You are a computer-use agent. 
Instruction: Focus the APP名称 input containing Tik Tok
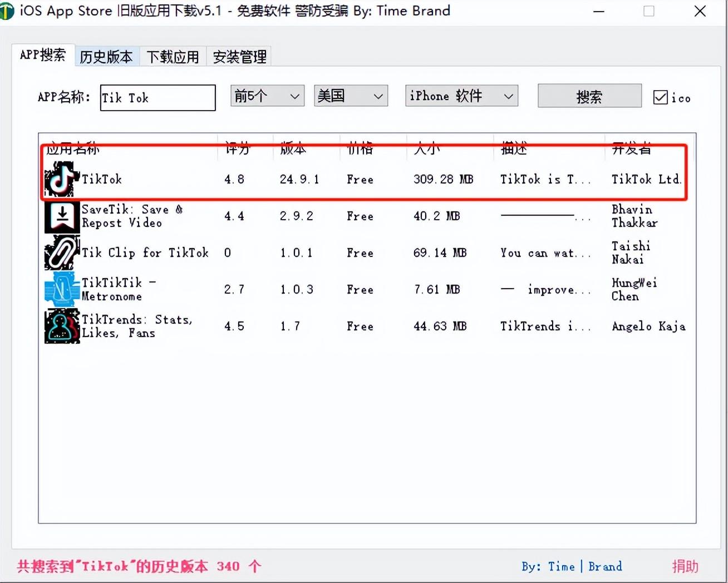click(x=158, y=98)
